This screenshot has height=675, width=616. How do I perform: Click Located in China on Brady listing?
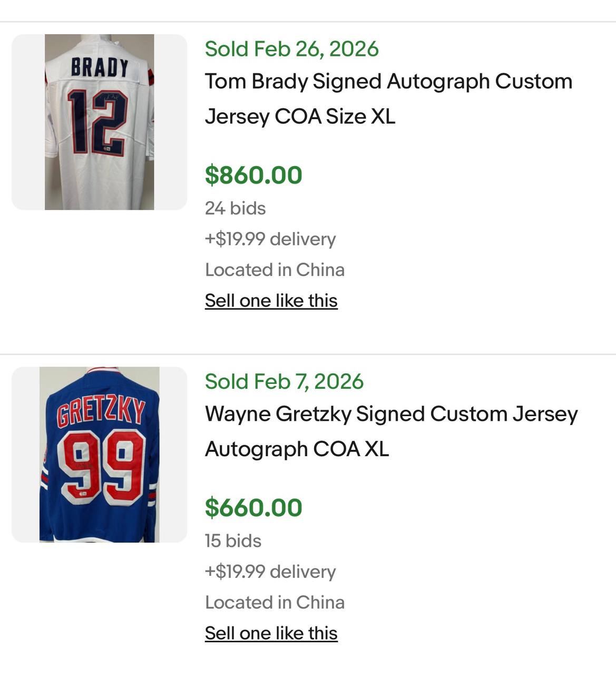pos(275,270)
